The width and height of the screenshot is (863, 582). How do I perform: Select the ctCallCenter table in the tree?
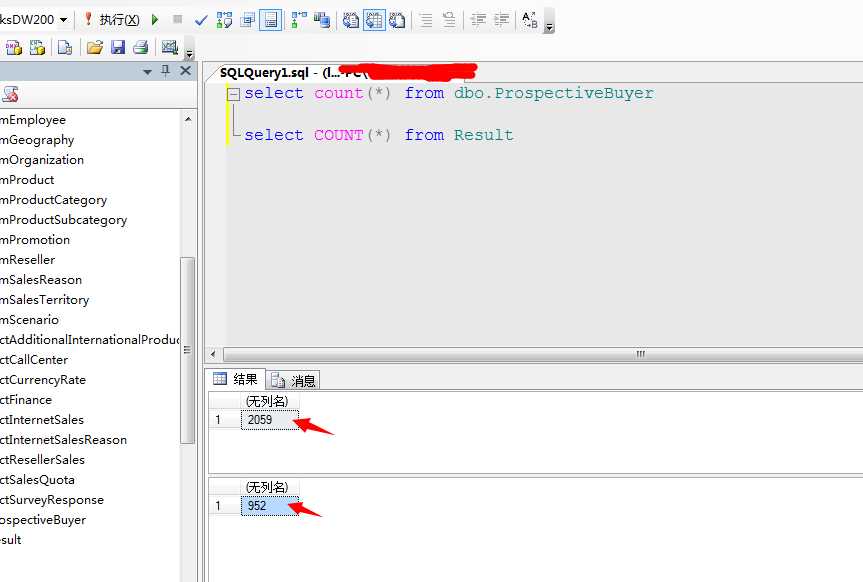tap(34, 360)
